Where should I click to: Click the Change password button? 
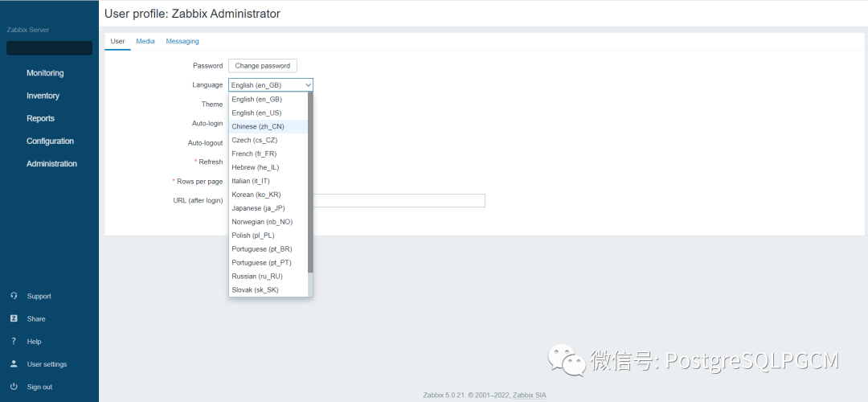pos(262,66)
